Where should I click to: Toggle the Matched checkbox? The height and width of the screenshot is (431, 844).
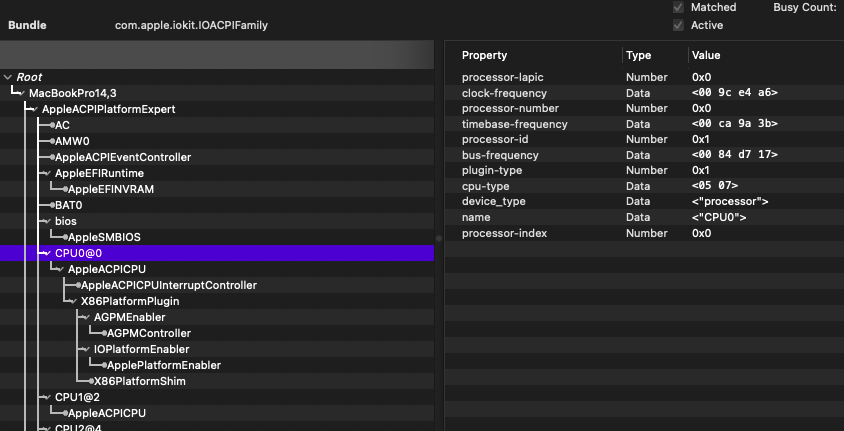(679, 7)
